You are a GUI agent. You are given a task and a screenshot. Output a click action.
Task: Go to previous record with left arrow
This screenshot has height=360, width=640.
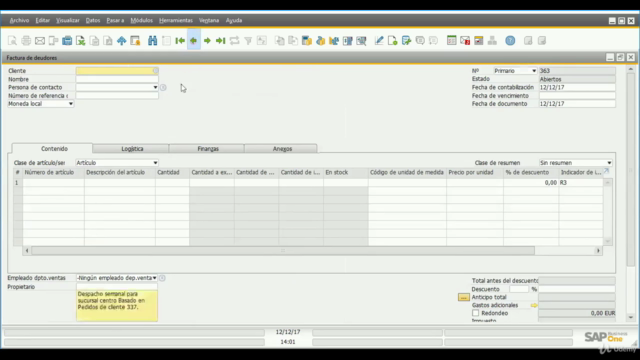pos(193,40)
